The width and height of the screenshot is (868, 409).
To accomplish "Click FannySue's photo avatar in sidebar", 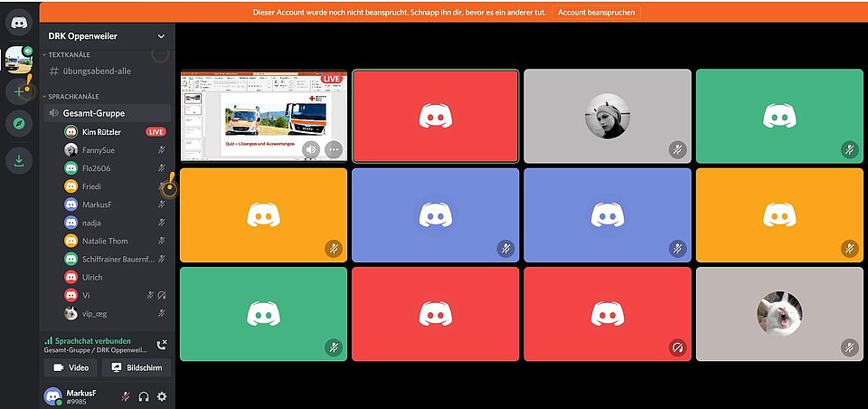I will click(x=71, y=150).
